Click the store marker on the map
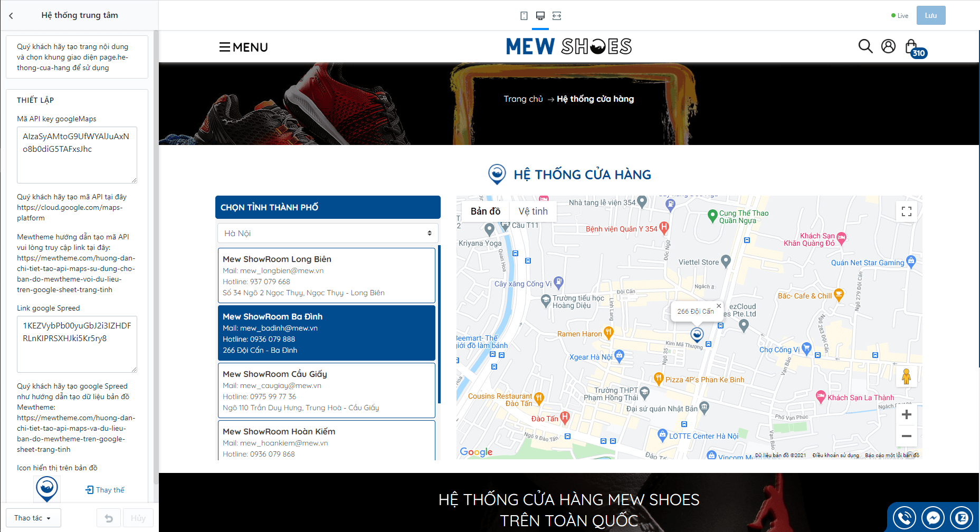 (697, 335)
